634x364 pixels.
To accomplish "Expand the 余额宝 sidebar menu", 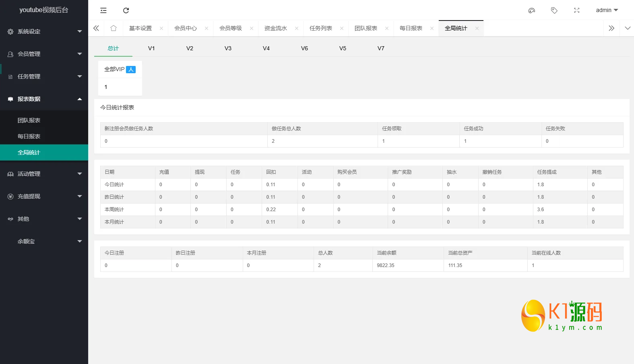I will coord(44,241).
